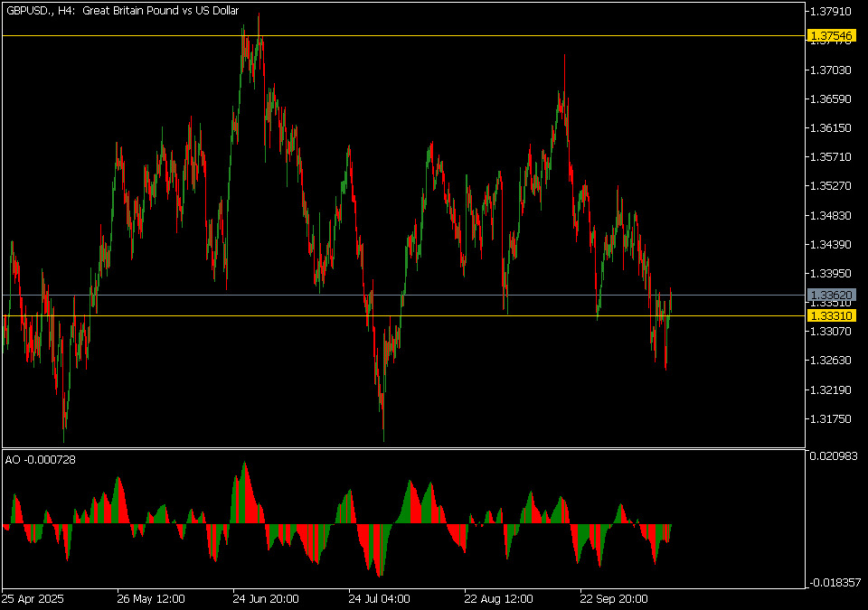Click the 22 Sep 20:00 time label
The height and width of the screenshot is (610, 868).
614,598
